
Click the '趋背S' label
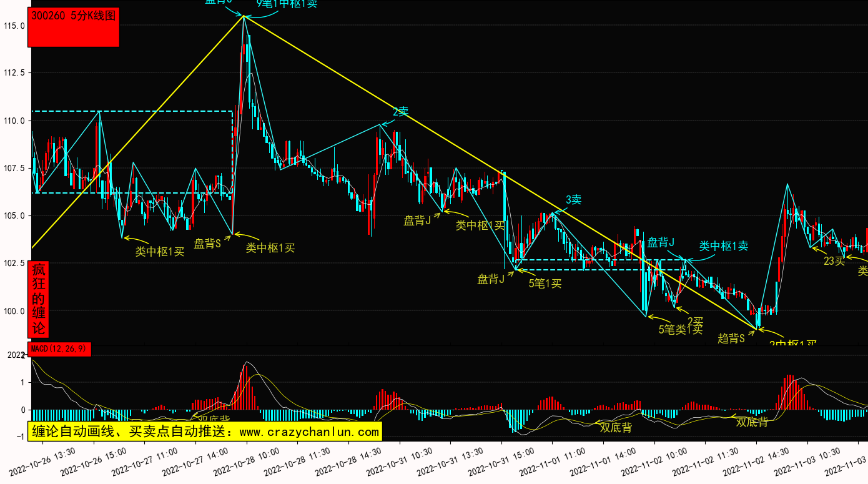point(731,338)
